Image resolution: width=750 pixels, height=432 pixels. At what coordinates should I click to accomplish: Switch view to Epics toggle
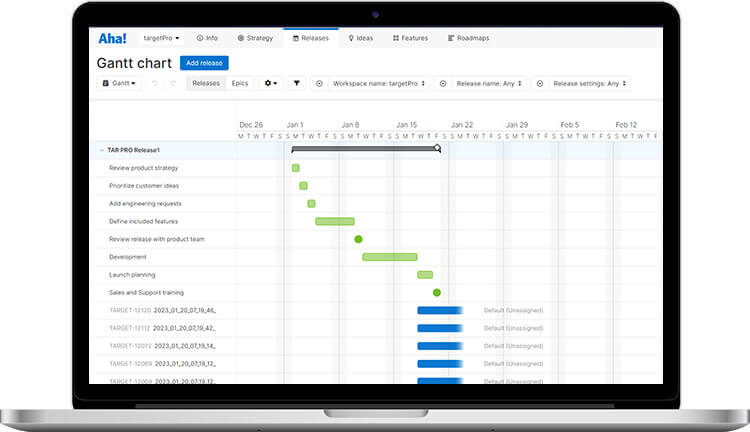click(240, 84)
